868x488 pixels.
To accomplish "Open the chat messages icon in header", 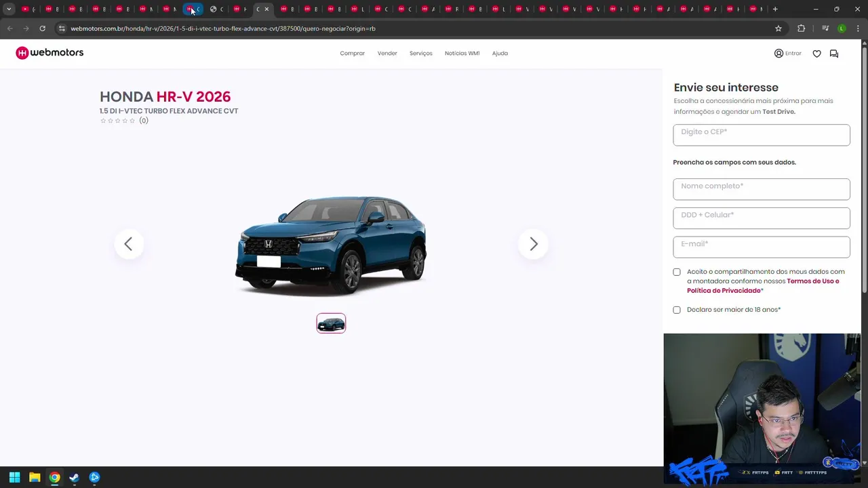I will coord(834,54).
